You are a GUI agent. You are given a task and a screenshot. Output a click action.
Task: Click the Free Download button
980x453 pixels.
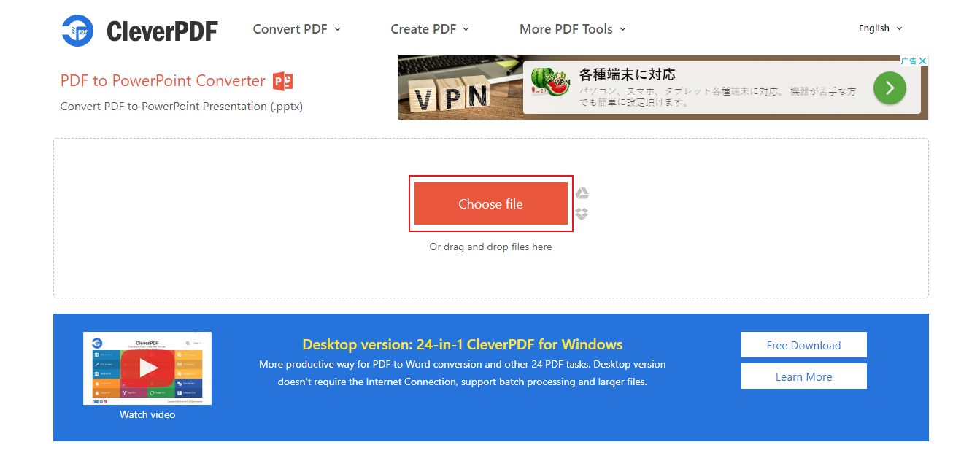coord(804,345)
